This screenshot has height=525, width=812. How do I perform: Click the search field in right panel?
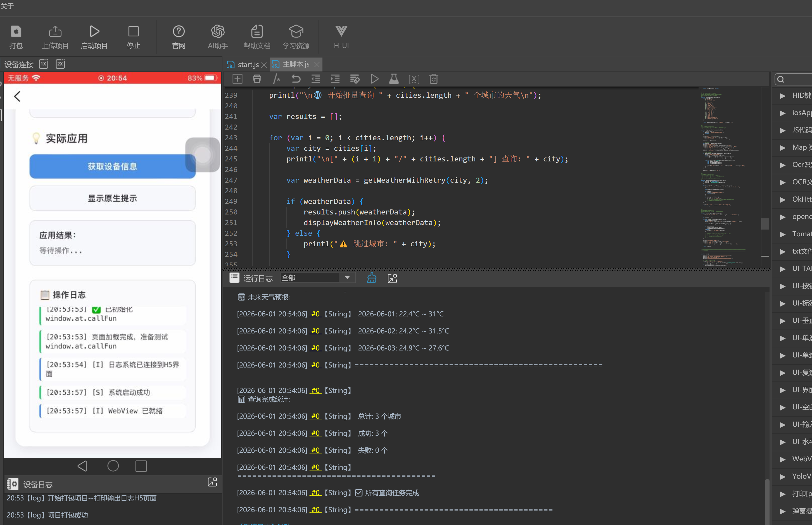click(793, 79)
